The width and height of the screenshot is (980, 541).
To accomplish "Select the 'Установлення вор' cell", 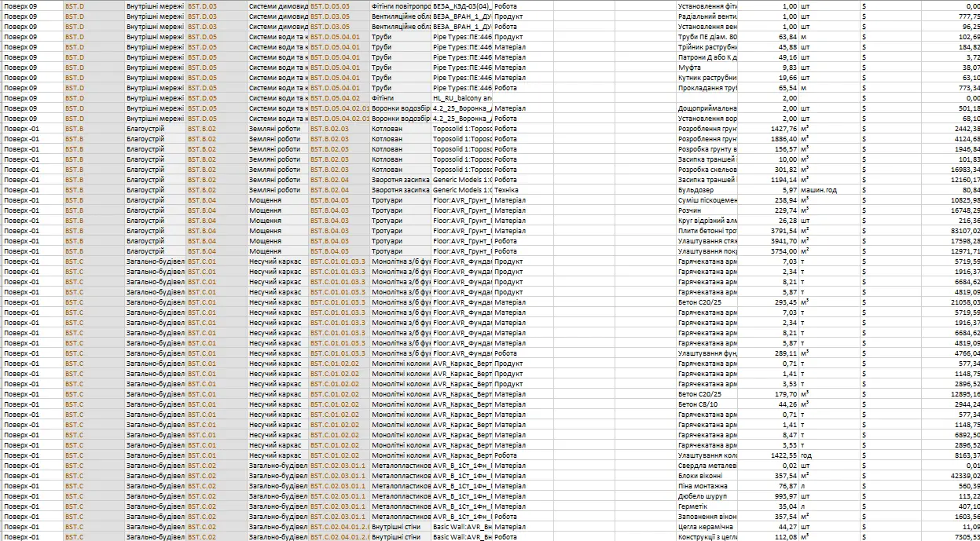I will [707, 118].
